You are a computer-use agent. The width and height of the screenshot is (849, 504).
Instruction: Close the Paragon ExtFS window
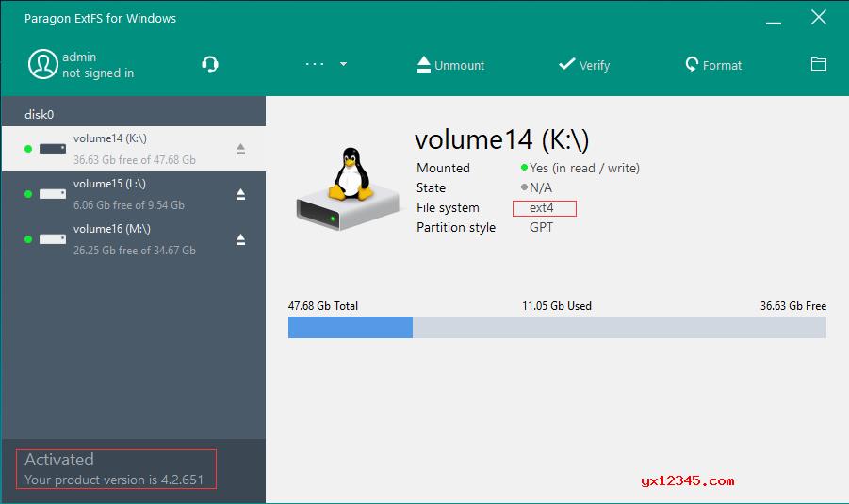(819, 17)
